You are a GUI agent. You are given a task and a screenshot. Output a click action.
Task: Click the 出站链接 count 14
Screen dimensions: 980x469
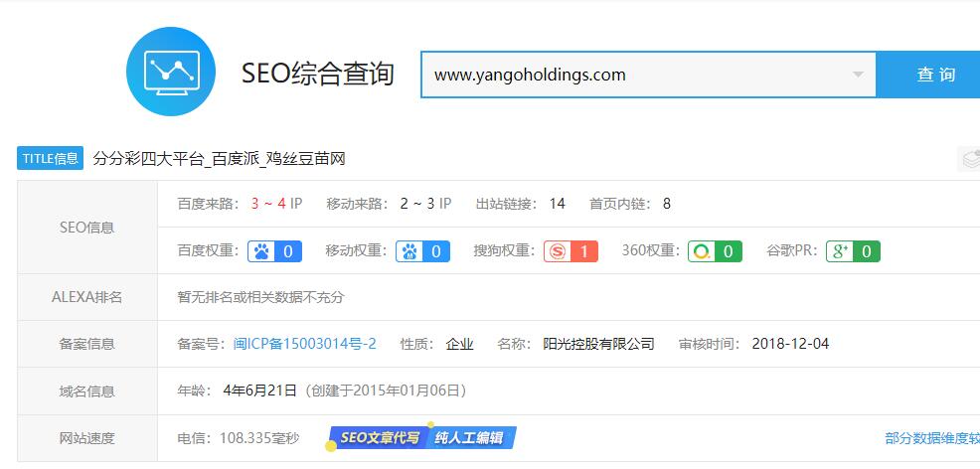pos(557,204)
